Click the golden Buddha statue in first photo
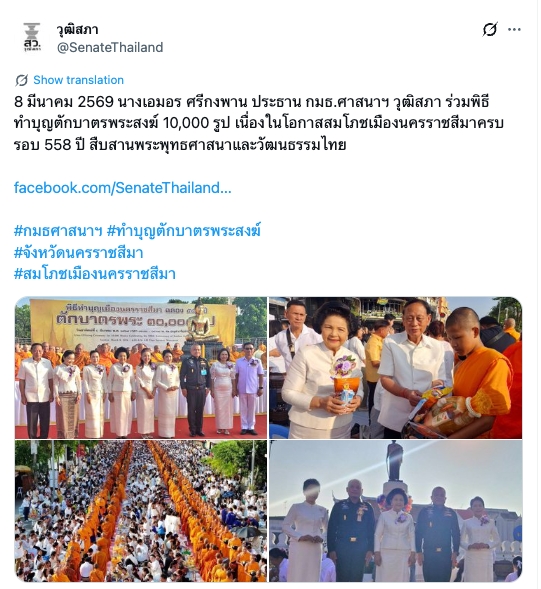This screenshot has height=589, width=541. (203, 323)
